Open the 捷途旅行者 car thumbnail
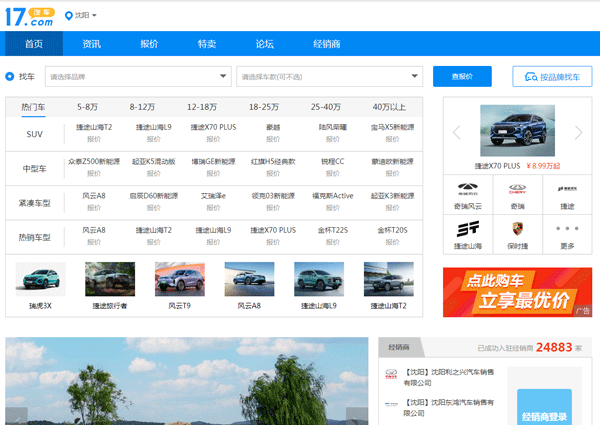 110,279
